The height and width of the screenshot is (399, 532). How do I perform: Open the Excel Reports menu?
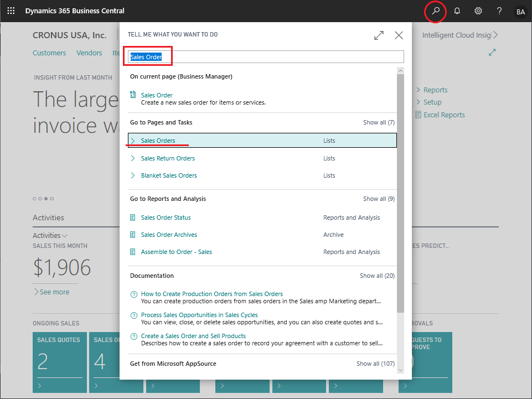444,115
